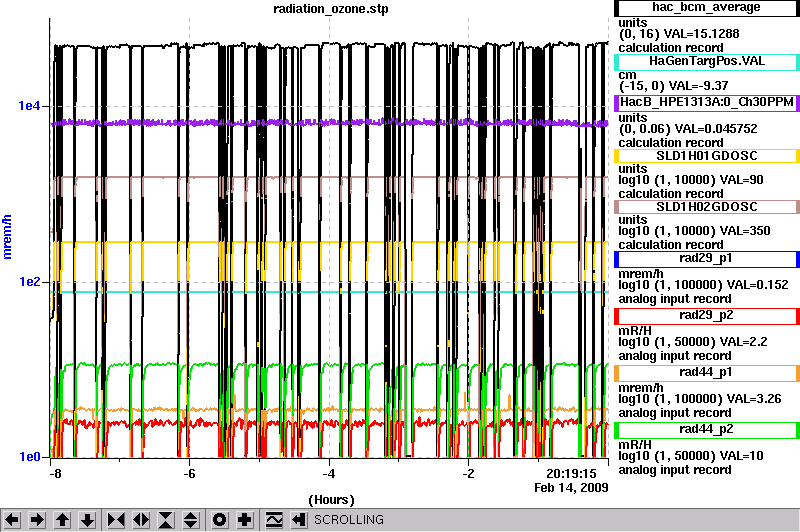Click the pan down arrow button
The width and height of the screenshot is (800, 532).
pyautogui.click(x=87, y=520)
